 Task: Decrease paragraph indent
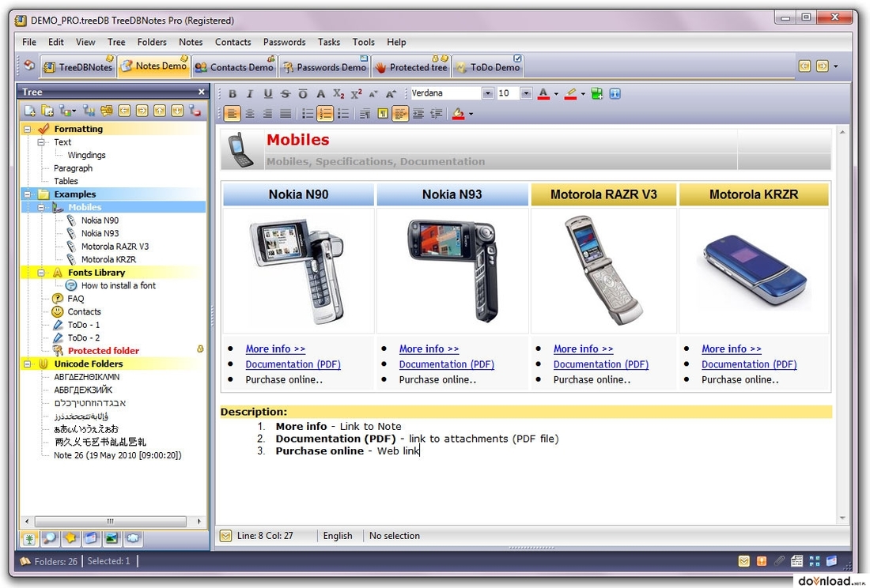pyautogui.click(x=437, y=114)
